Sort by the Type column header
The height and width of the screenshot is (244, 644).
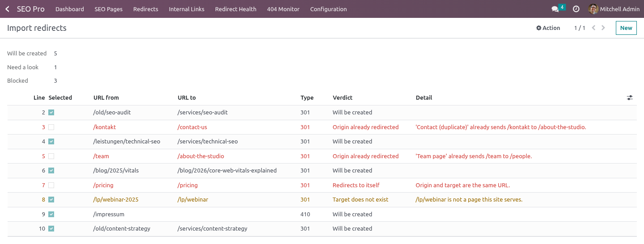point(307,97)
